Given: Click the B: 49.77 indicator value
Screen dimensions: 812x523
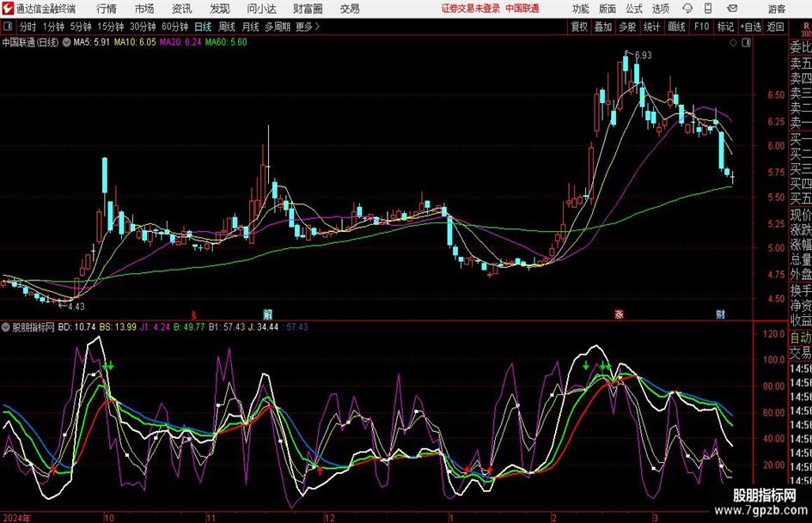Looking at the screenshot, I should click(x=189, y=327).
